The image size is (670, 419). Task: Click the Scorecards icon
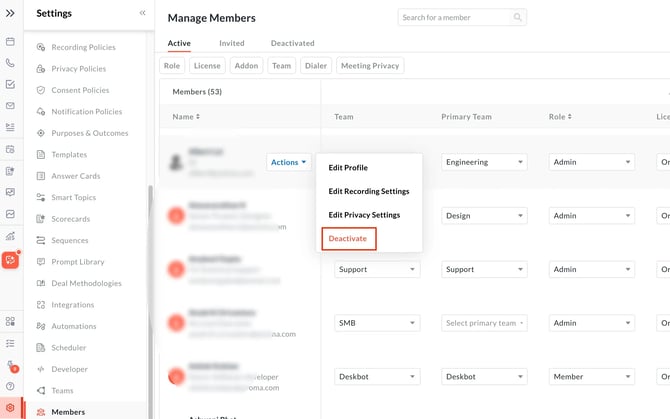41,219
